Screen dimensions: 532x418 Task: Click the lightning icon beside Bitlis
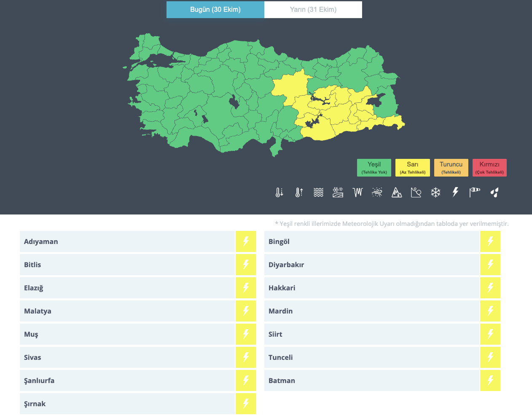click(246, 265)
